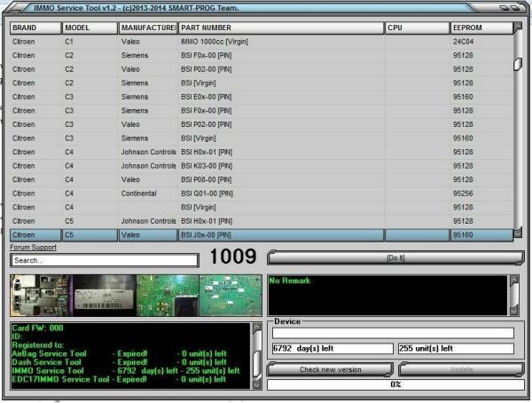Click the Card FW: 000 line
This screenshot has height=403, width=532.
click(37, 328)
